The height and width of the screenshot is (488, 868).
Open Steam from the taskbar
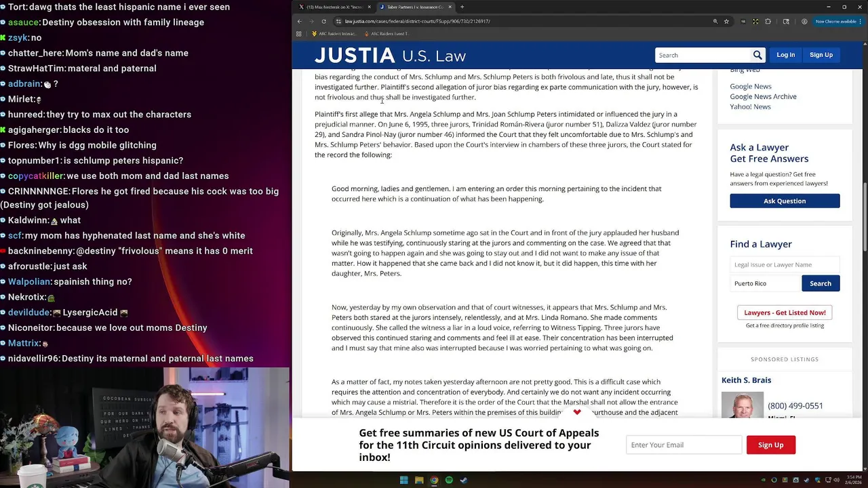(x=464, y=480)
